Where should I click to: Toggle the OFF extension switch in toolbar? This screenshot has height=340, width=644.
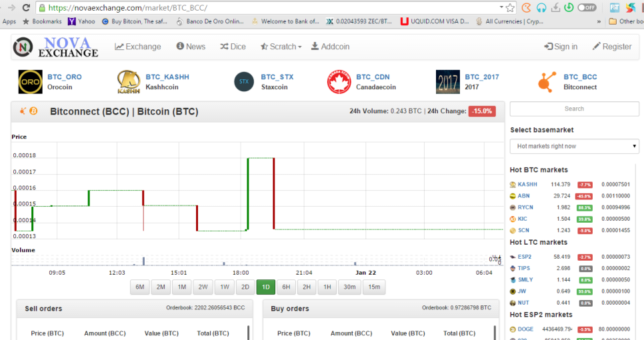587,7
